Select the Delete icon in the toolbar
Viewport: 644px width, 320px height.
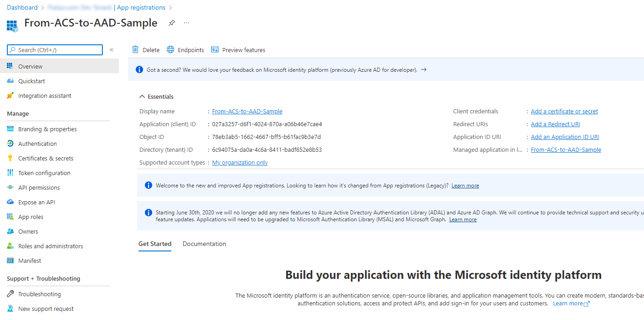point(135,49)
